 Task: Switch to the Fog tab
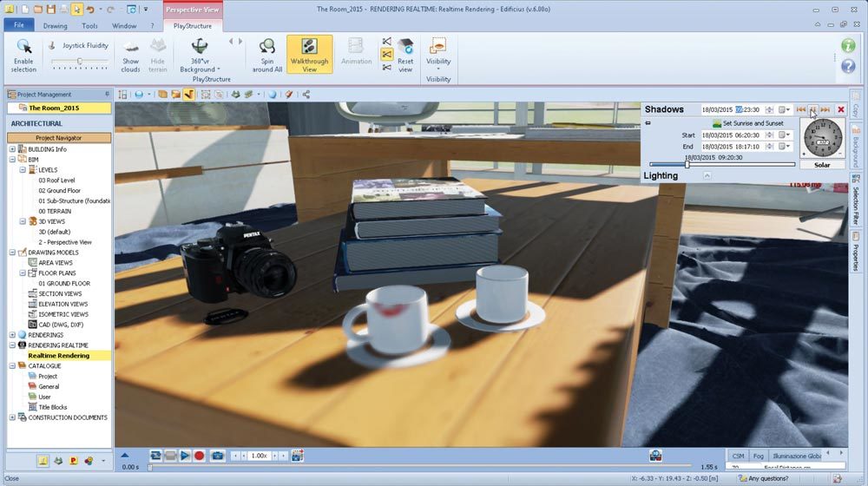pyautogui.click(x=759, y=456)
